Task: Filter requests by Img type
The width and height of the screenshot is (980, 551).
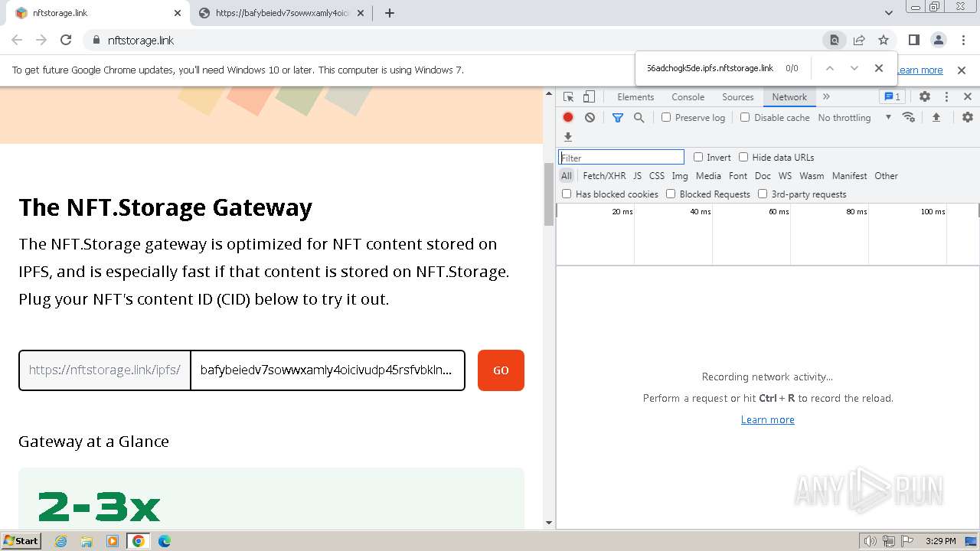Action: click(x=680, y=176)
